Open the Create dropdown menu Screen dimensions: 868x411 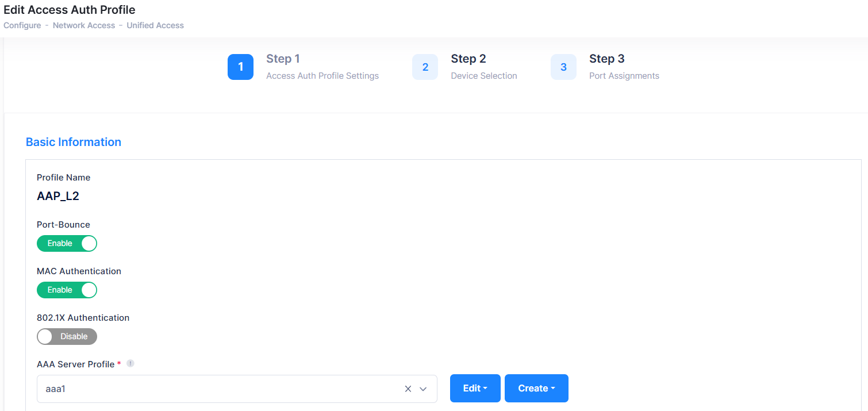click(536, 388)
